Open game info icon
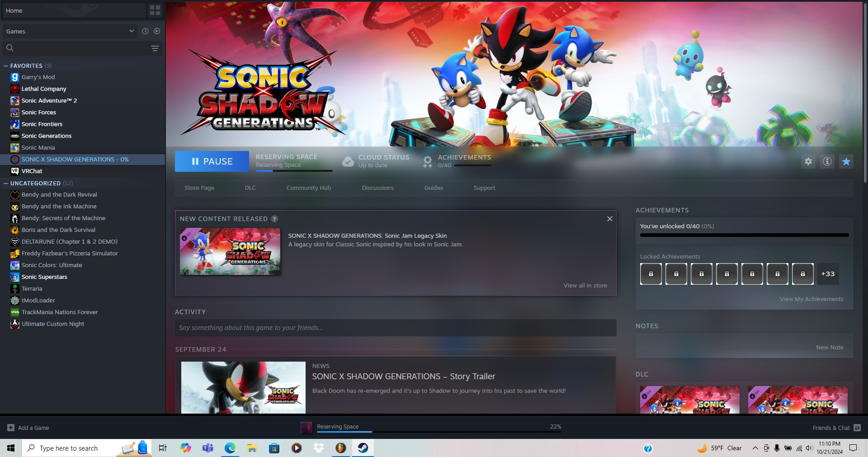This screenshot has height=457, width=868. (x=827, y=161)
